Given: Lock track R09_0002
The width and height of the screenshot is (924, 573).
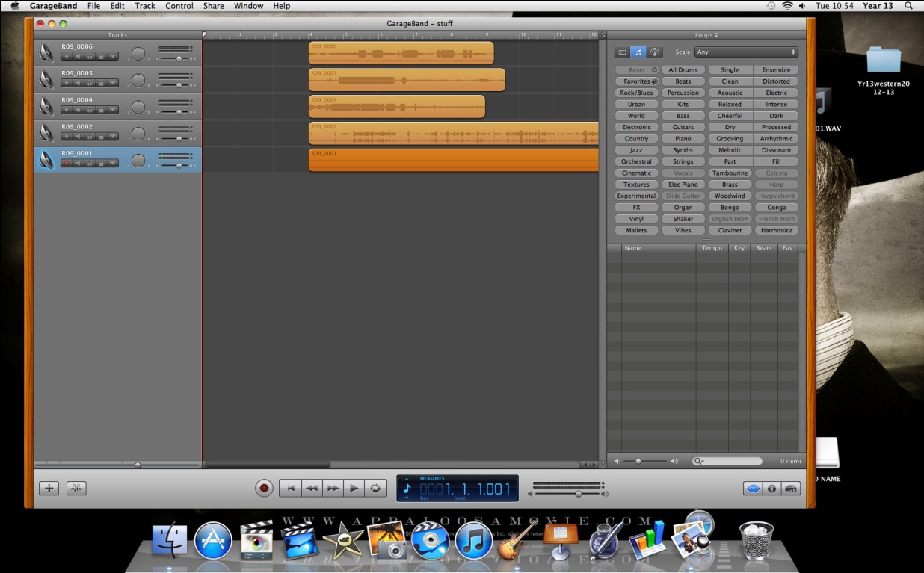Looking at the screenshot, I should pyautogui.click(x=101, y=137).
